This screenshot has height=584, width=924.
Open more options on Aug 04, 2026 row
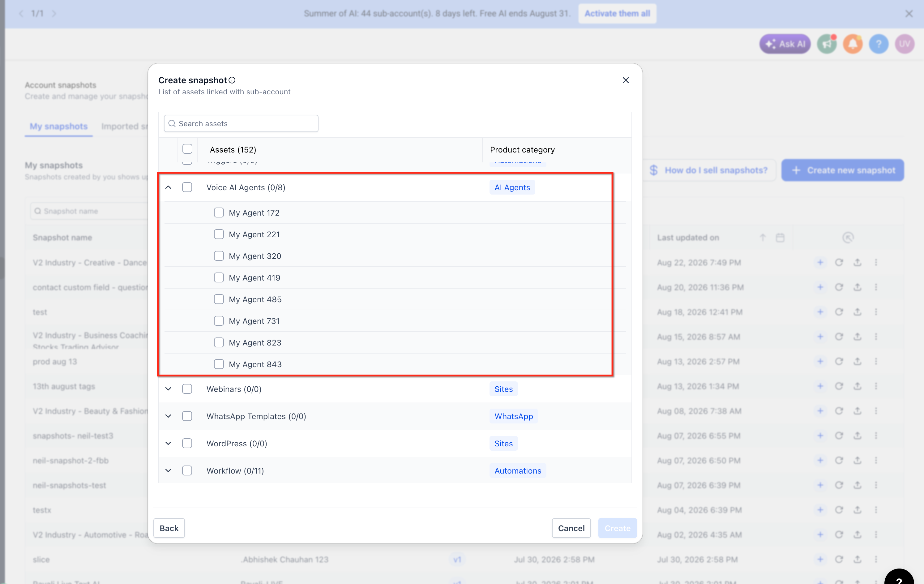click(x=876, y=510)
